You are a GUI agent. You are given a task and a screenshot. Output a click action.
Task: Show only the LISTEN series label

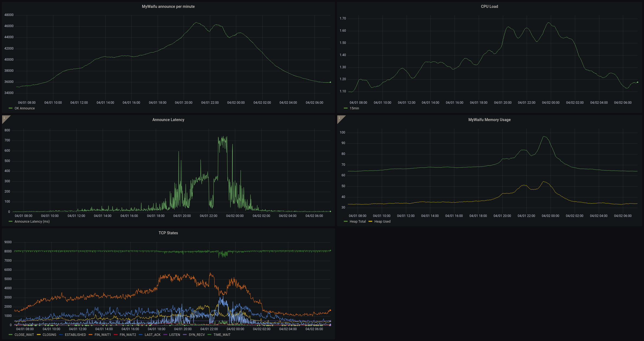pos(174,335)
